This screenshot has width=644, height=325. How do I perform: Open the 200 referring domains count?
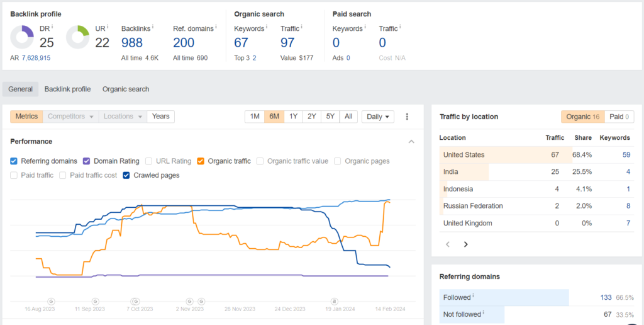click(184, 43)
